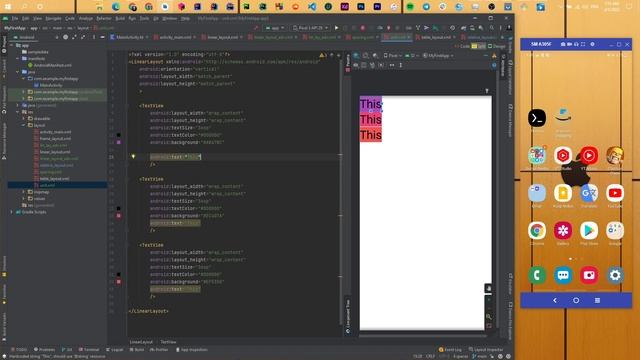The height and width of the screenshot is (360, 640).
Task: Click the orientation icon in the design toolbar
Action: 366,56
